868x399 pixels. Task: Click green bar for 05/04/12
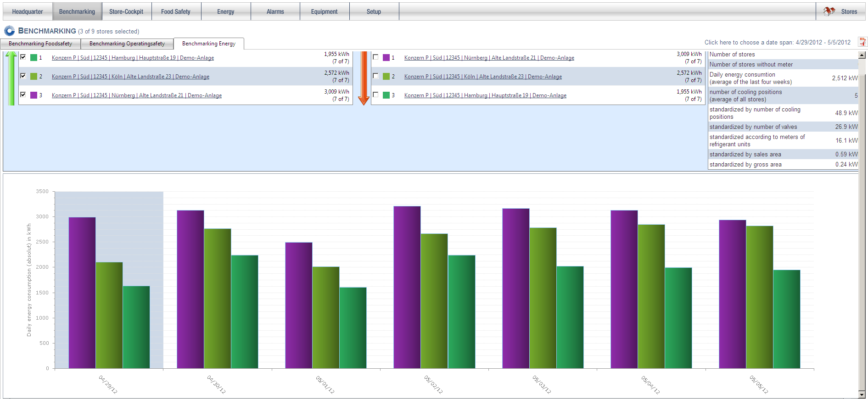pyautogui.click(x=678, y=318)
